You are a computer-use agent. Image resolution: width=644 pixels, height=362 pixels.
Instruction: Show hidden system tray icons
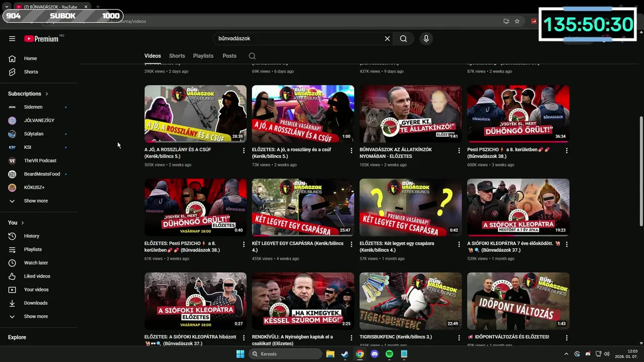[x=566, y=354]
